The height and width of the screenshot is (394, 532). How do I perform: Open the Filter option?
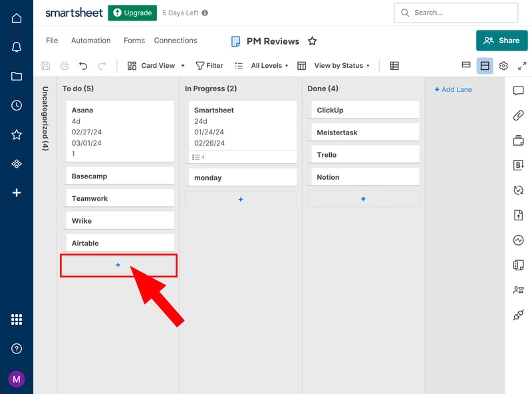coord(209,65)
